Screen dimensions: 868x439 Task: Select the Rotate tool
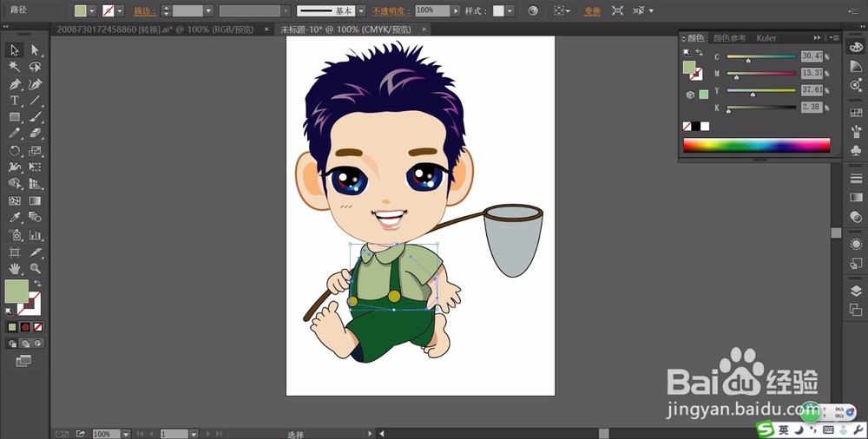(15, 151)
